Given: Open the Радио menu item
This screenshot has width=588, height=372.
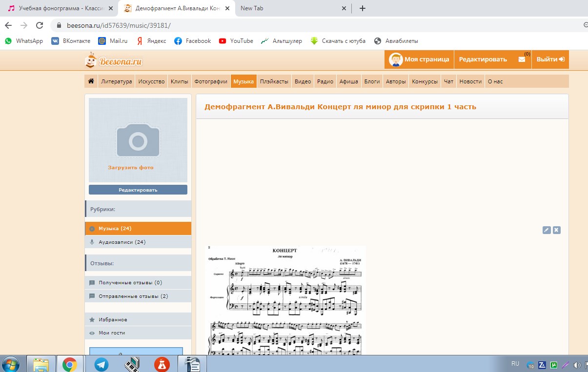Looking at the screenshot, I should [x=325, y=81].
